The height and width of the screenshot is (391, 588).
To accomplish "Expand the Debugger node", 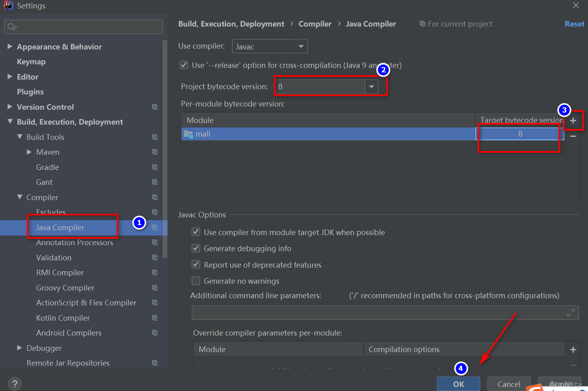I will point(19,348).
